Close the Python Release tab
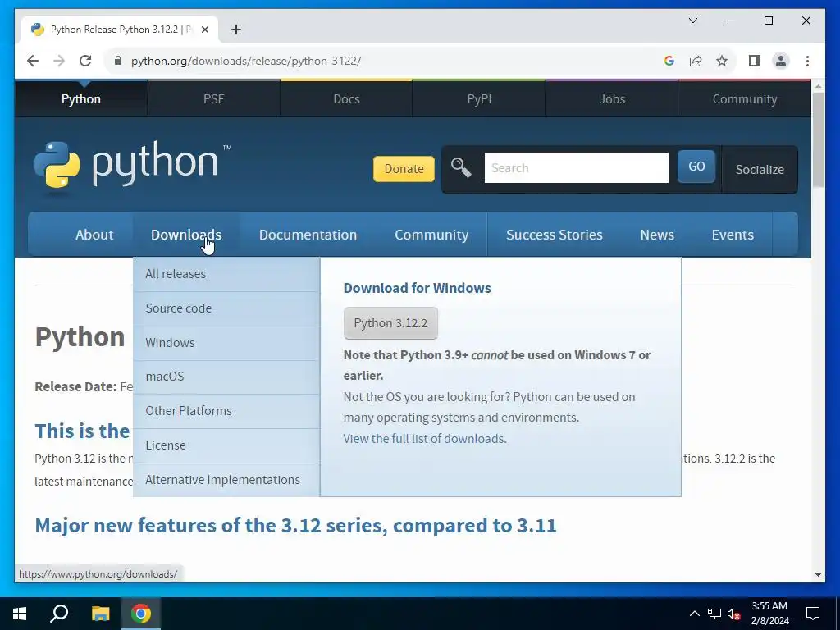The width and height of the screenshot is (840, 630). [x=204, y=30]
